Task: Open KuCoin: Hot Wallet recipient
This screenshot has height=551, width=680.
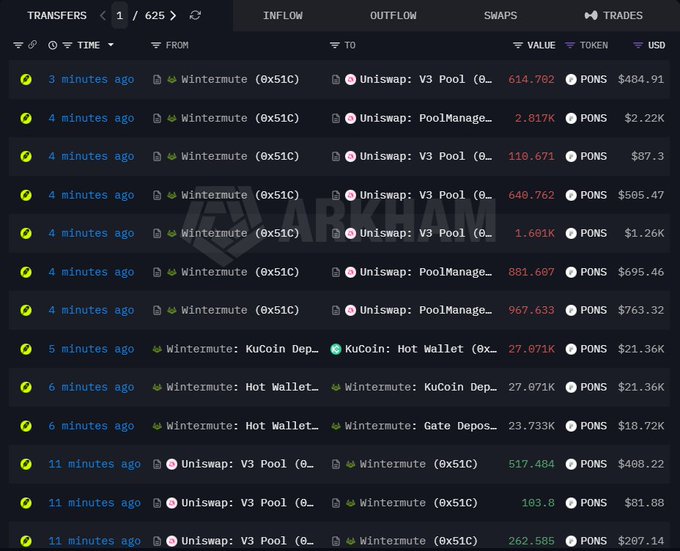Action: (x=421, y=349)
